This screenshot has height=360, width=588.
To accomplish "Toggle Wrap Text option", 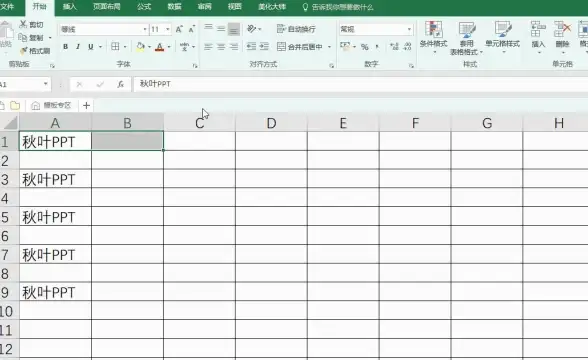I will point(296,29).
